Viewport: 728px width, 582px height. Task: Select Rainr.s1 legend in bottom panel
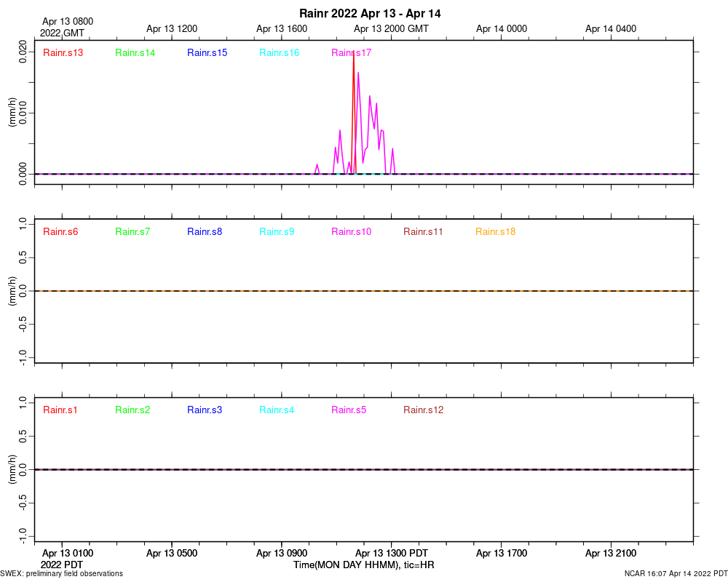coord(60,410)
